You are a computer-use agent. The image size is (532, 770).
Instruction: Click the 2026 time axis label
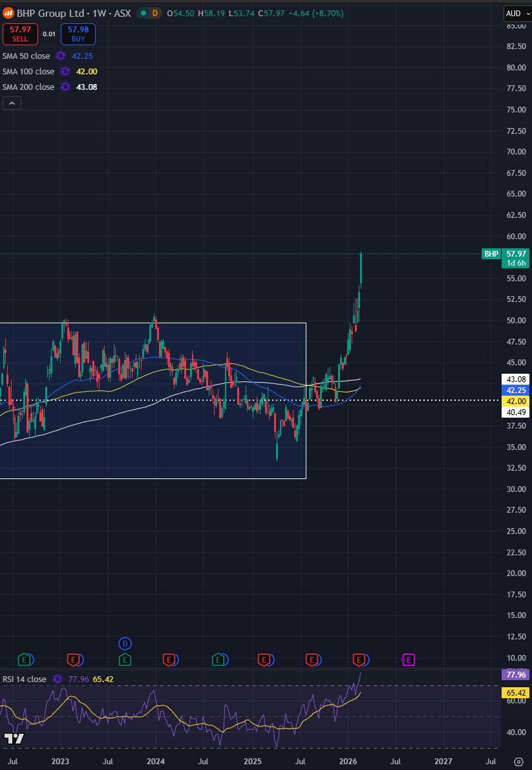tap(348, 761)
